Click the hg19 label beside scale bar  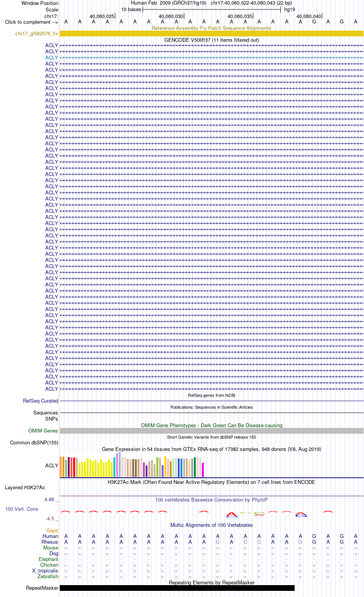(290, 9)
